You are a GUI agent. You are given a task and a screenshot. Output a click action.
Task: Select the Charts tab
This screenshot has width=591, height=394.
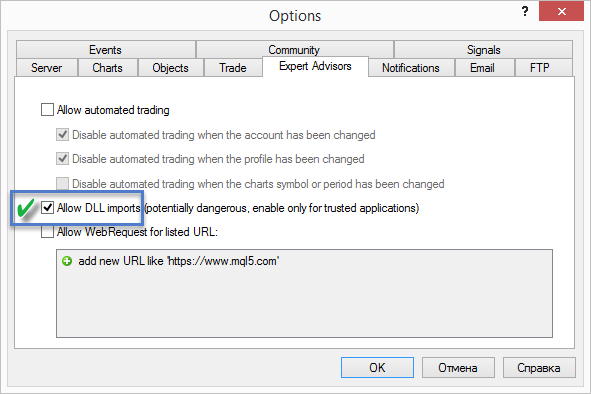[x=107, y=68]
